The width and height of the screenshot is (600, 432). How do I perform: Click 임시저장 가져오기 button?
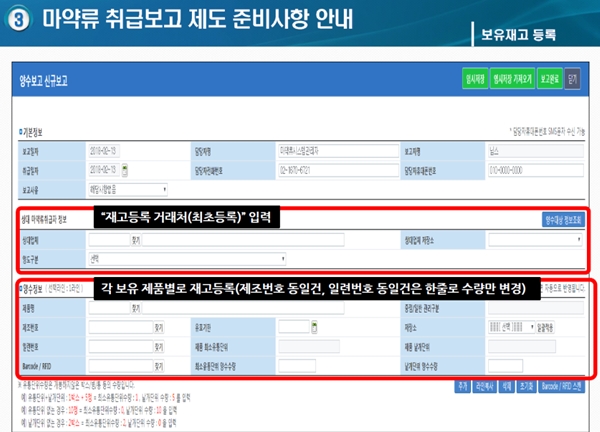tap(513, 77)
